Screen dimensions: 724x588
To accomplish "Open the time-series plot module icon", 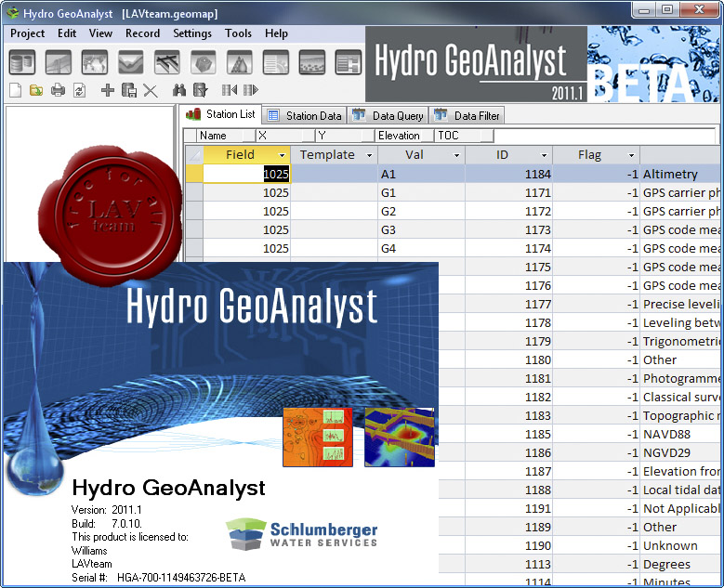I will click(x=59, y=62).
